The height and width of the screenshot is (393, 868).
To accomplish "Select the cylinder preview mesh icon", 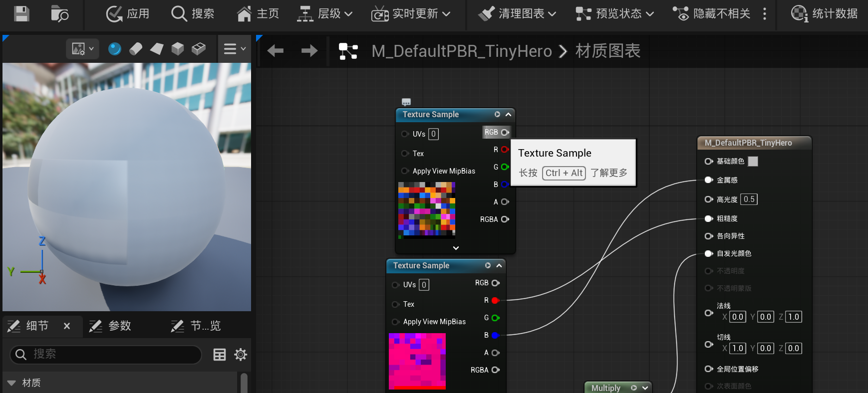I will click(136, 49).
